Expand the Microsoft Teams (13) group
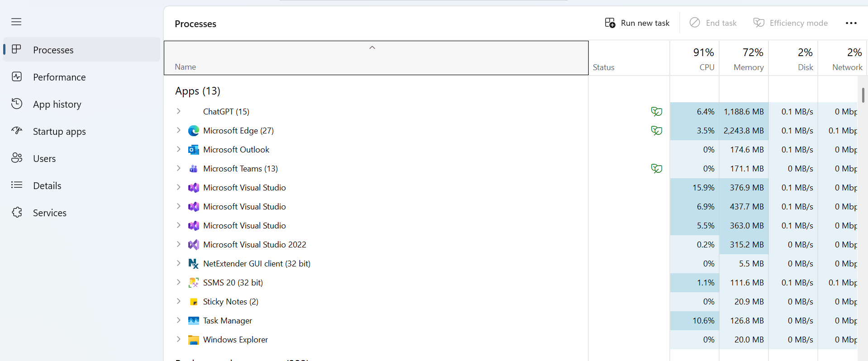 (x=179, y=168)
